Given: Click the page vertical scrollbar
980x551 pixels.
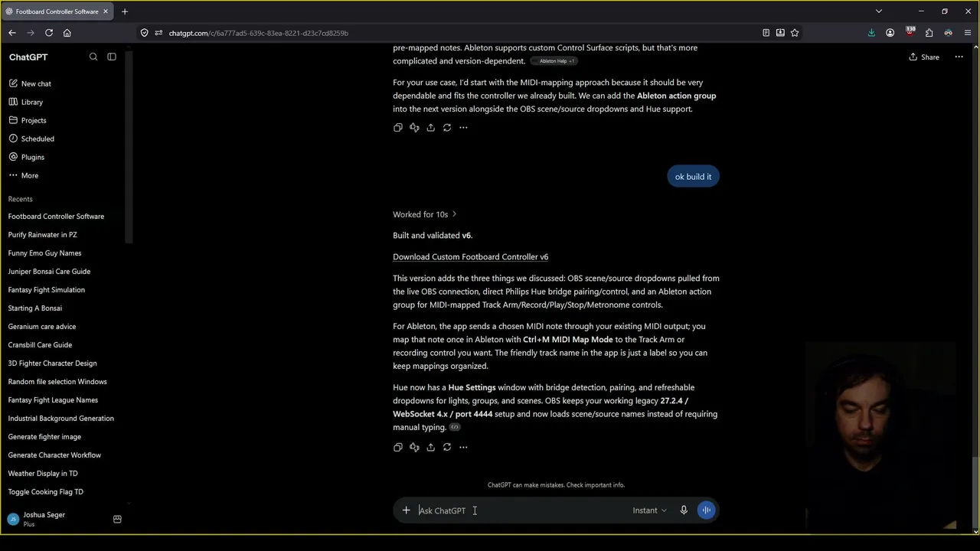Looking at the screenshot, I should [975, 490].
